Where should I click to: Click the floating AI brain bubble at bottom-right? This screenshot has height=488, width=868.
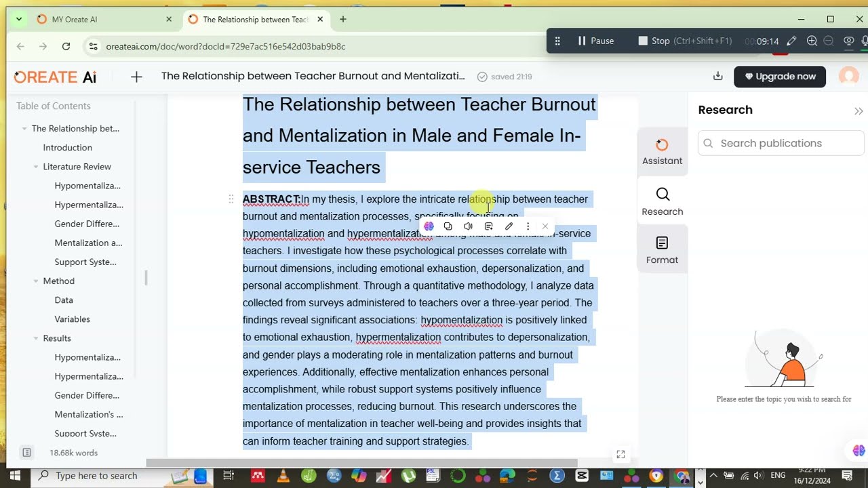pyautogui.click(x=859, y=451)
